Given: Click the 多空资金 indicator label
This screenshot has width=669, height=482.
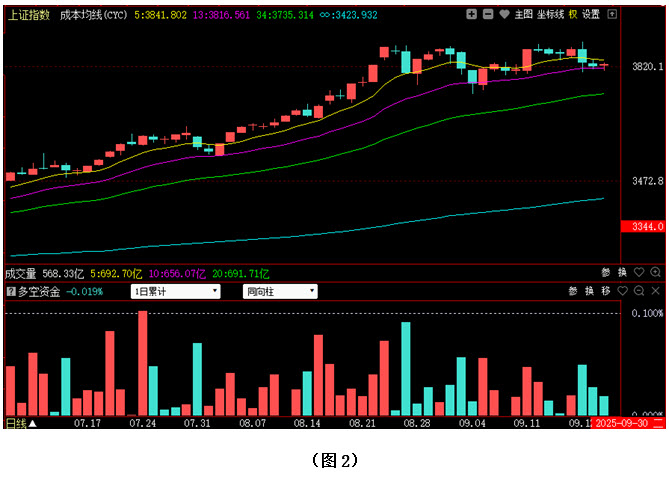Looking at the screenshot, I should point(39,292).
